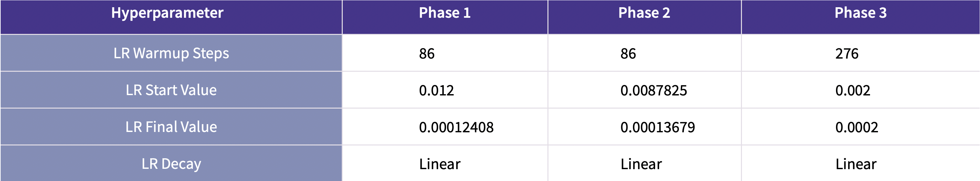Select the final value cell 0.00013679
The height and width of the screenshot is (181, 980).
(657, 127)
